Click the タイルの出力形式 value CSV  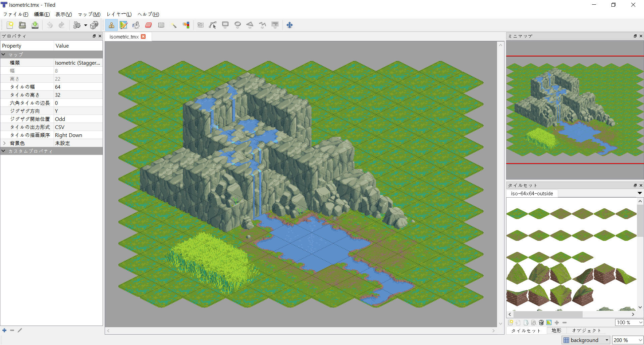click(x=78, y=127)
